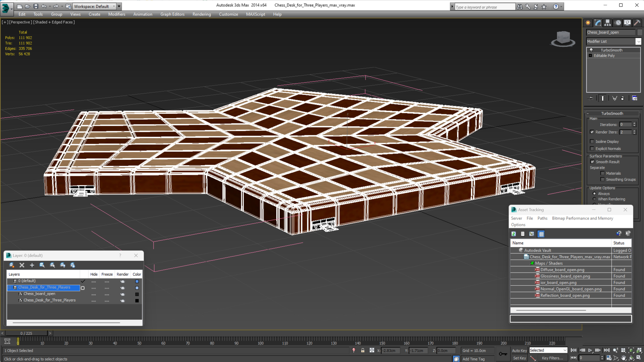Click the Open File toolbar icon
The width and height of the screenshot is (644, 362).
pyautogui.click(x=28, y=6)
